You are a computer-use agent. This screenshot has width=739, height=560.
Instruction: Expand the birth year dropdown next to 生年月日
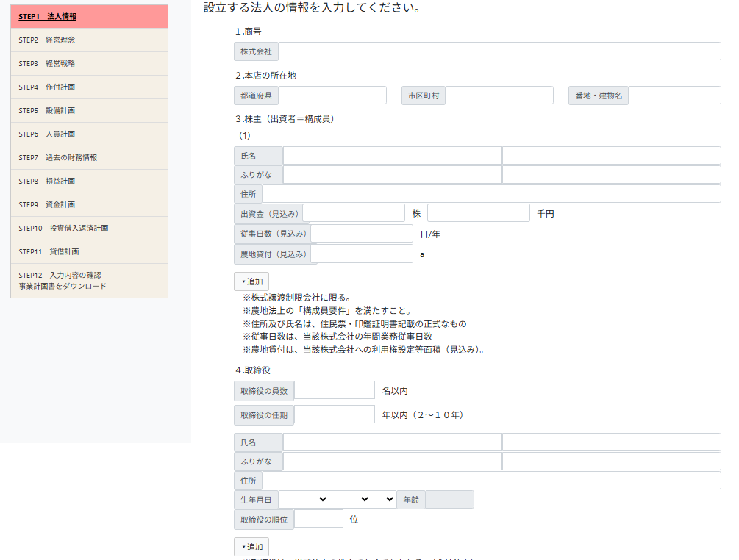(304, 500)
